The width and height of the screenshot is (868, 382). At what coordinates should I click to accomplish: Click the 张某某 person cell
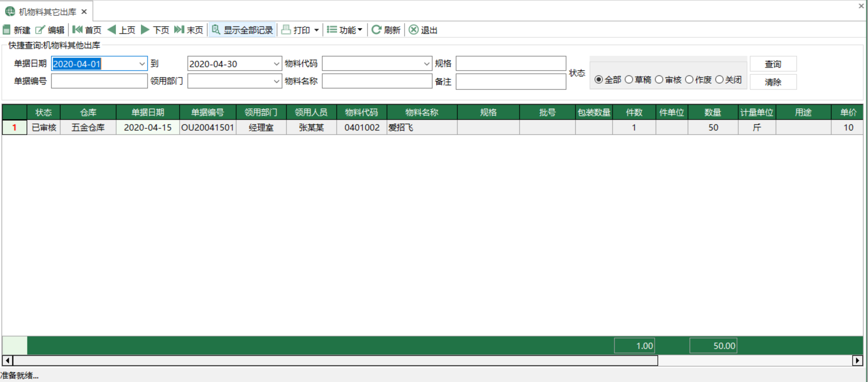[311, 128]
